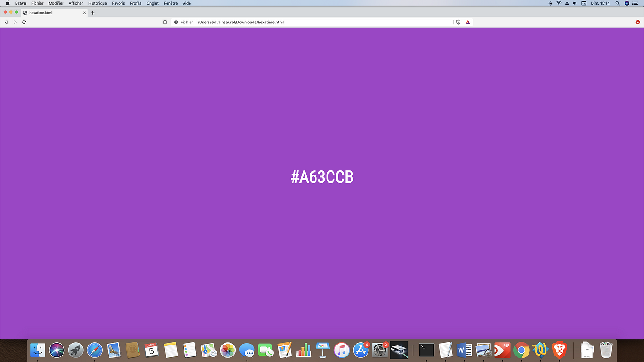Open Finder from the Dock

point(38,351)
